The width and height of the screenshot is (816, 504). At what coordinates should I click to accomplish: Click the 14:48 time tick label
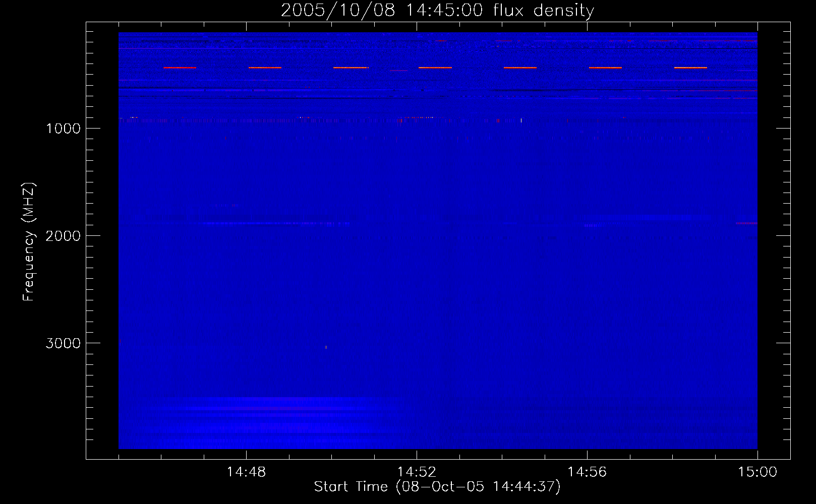click(x=246, y=472)
